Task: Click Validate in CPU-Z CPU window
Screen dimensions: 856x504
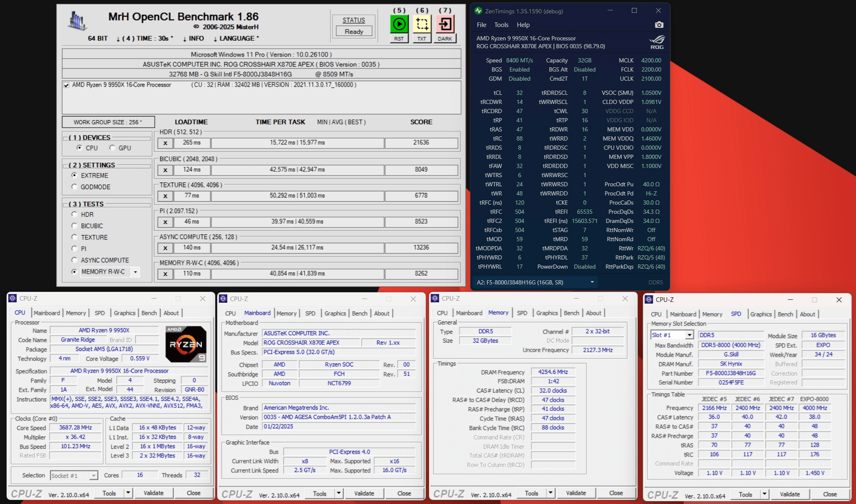Action: tap(154, 493)
